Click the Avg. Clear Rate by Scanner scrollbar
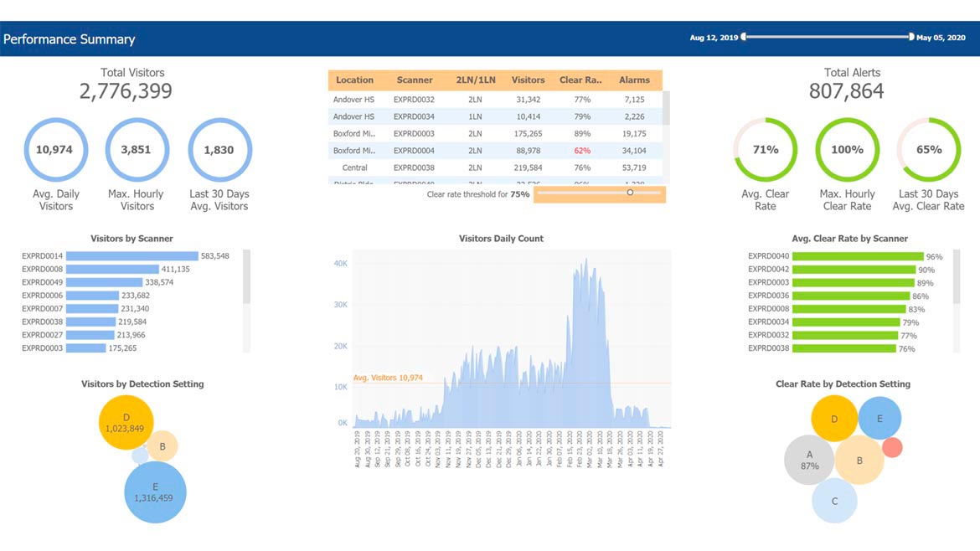The image size is (980, 551). click(x=957, y=276)
